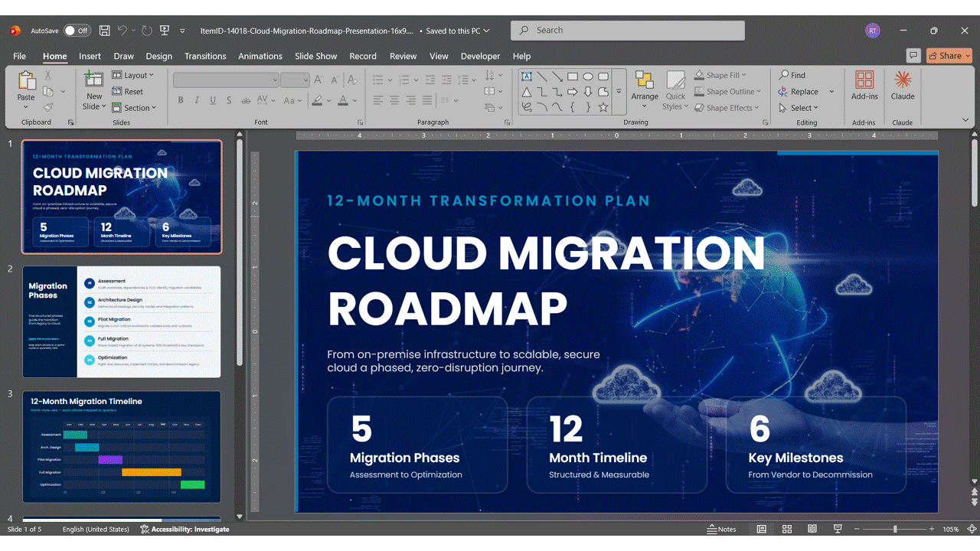
Task: Switch to the Slide Show tab
Action: 315,56
